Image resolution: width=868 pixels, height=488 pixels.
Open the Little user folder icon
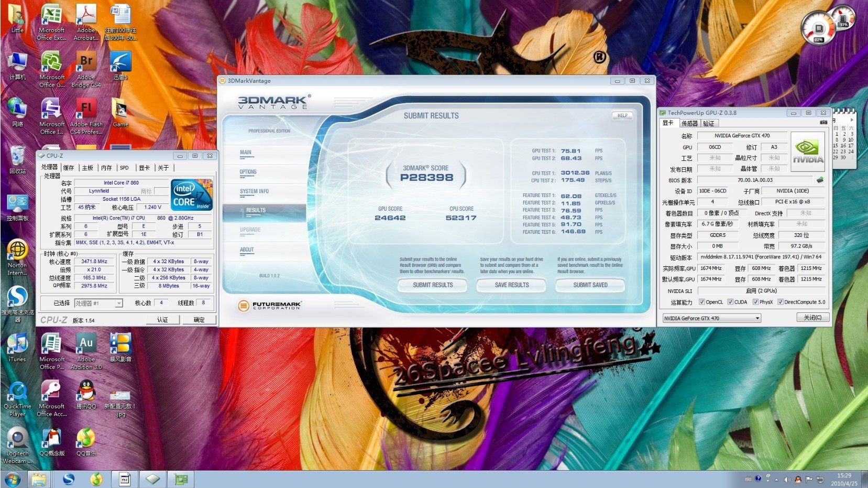17,18
